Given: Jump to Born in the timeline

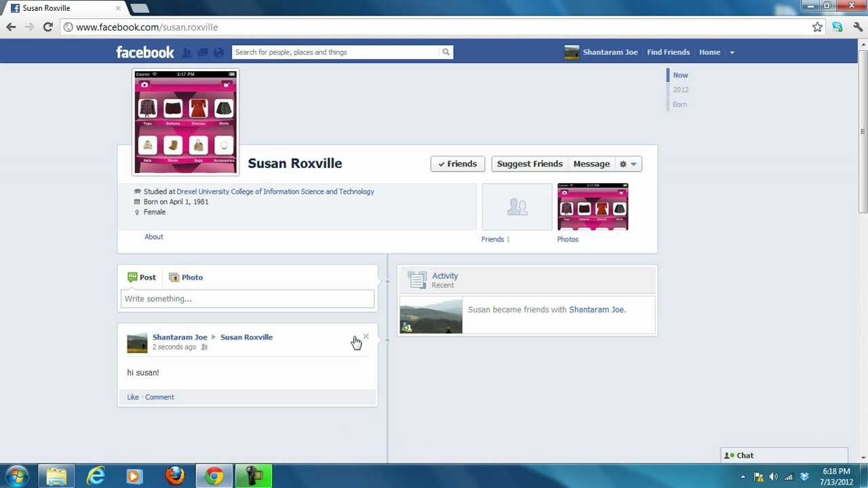Looking at the screenshot, I should (x=679, y=104).
